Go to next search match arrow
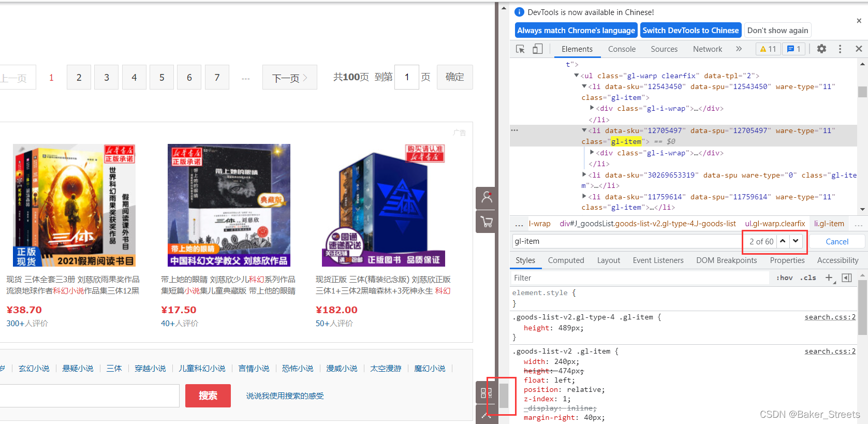Image resolution: width=868 pixels, height=424 pixels. pos(796,241)
